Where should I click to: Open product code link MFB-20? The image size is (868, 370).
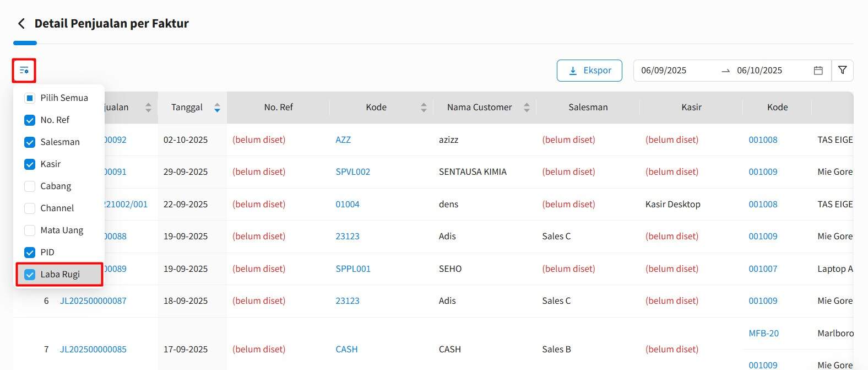pos(763,334)
